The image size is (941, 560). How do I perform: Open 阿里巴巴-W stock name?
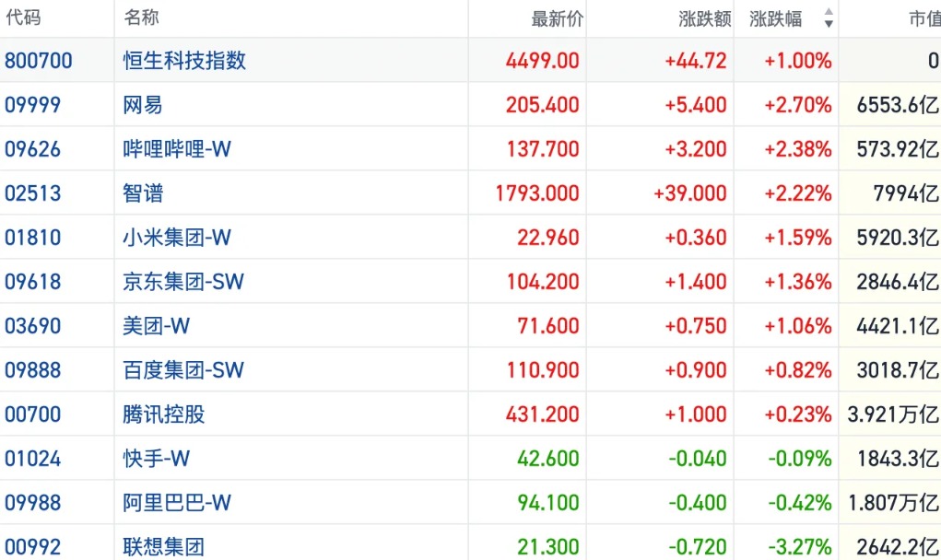point(177,503)
